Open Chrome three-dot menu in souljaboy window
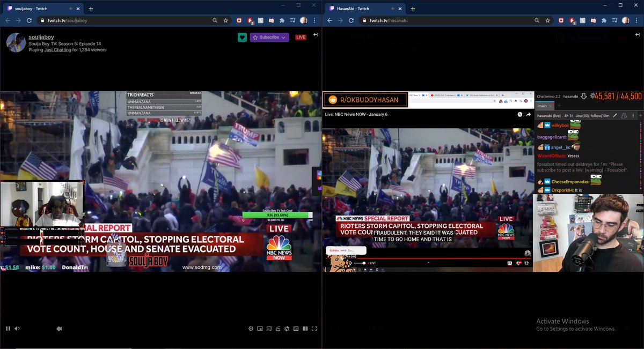Viewport: 644px width, 349px height. click(315, 20)
